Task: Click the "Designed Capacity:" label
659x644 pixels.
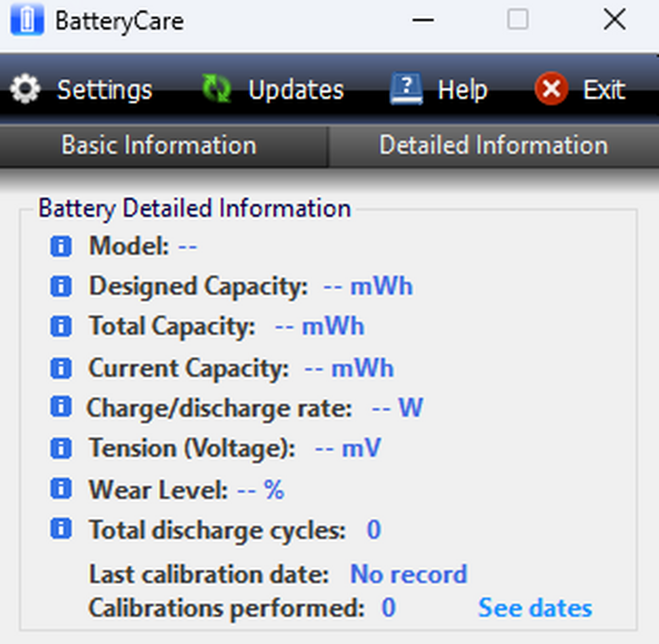Action: (199, 287)
